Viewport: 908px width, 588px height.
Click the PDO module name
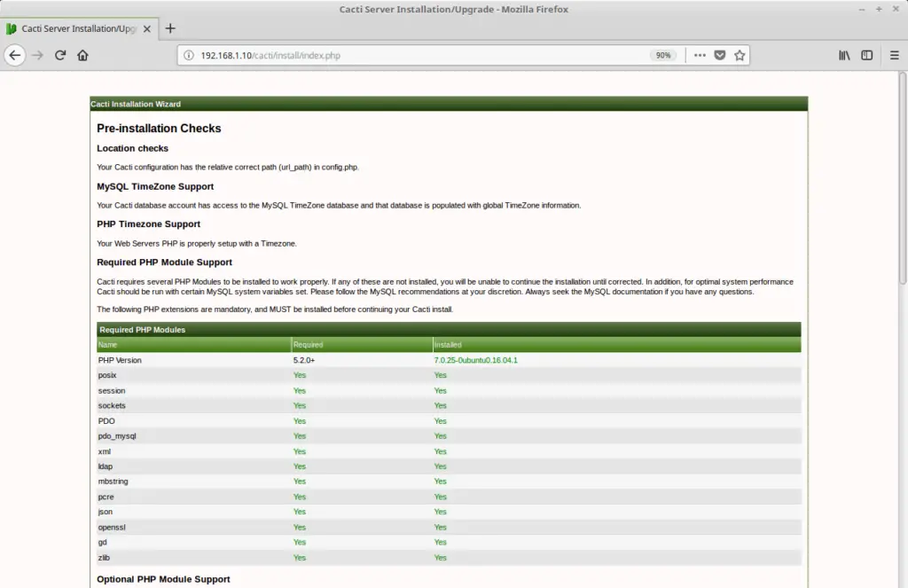pyautogui.click(x=106, y=421)
